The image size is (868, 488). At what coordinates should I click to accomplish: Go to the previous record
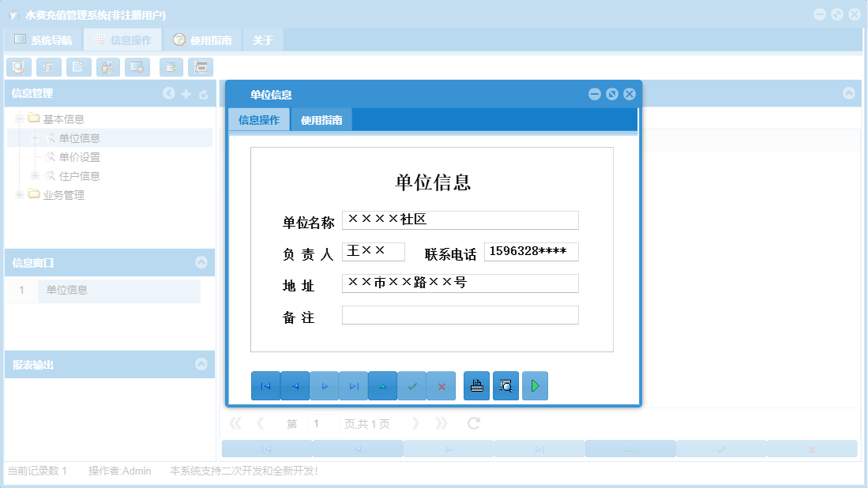pos(295,385)
